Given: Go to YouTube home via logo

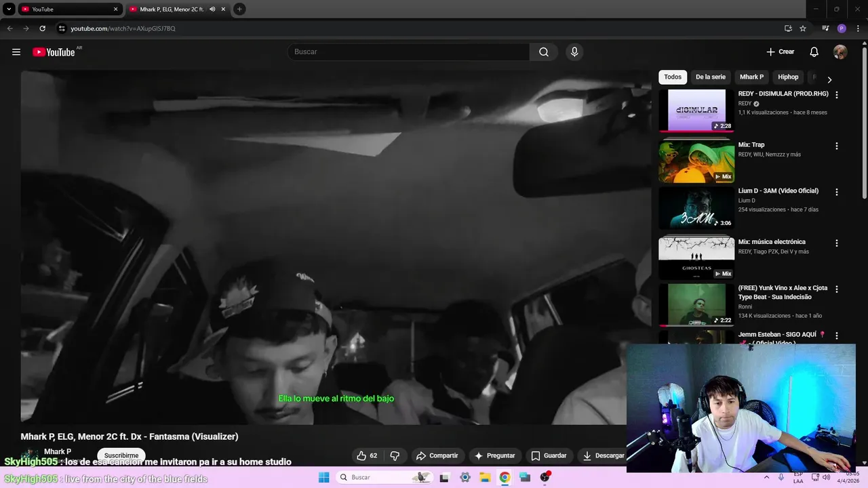Looking at the screenshot, I should click(x=54, y=52).
